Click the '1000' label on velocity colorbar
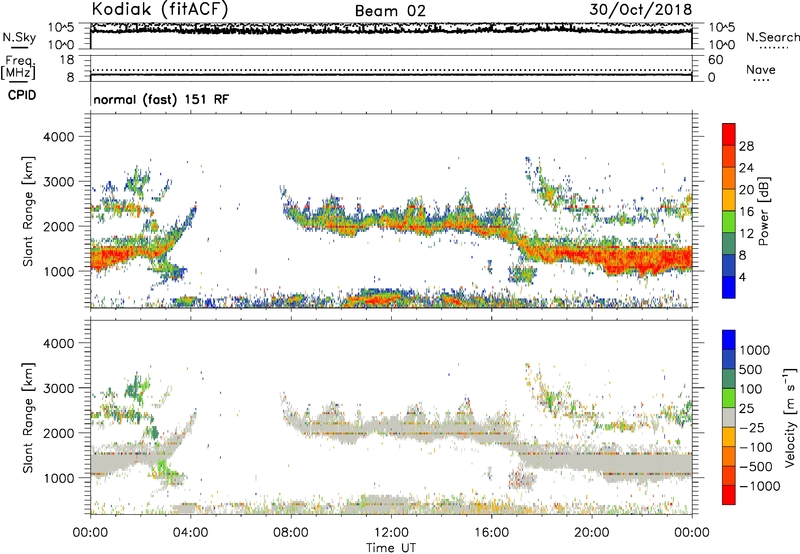The image size is (800, 554). [755, 350]
